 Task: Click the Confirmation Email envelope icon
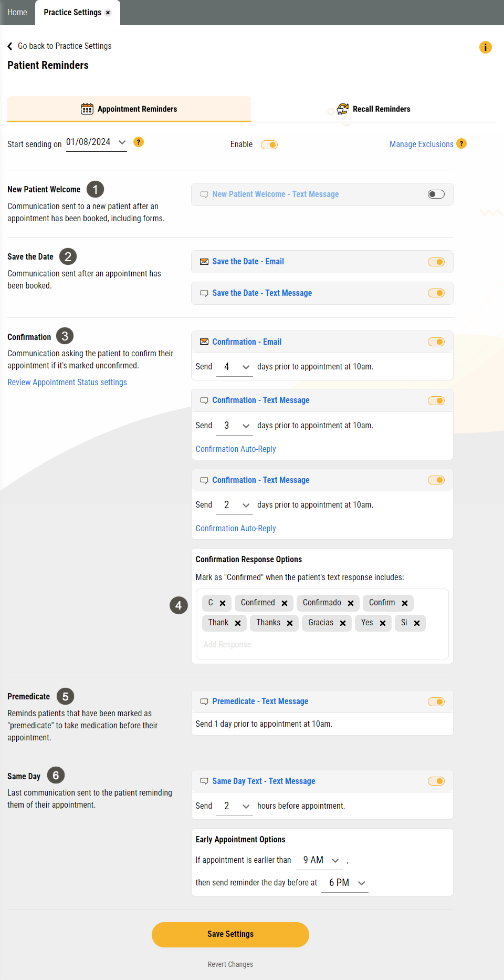coord(204,342)
